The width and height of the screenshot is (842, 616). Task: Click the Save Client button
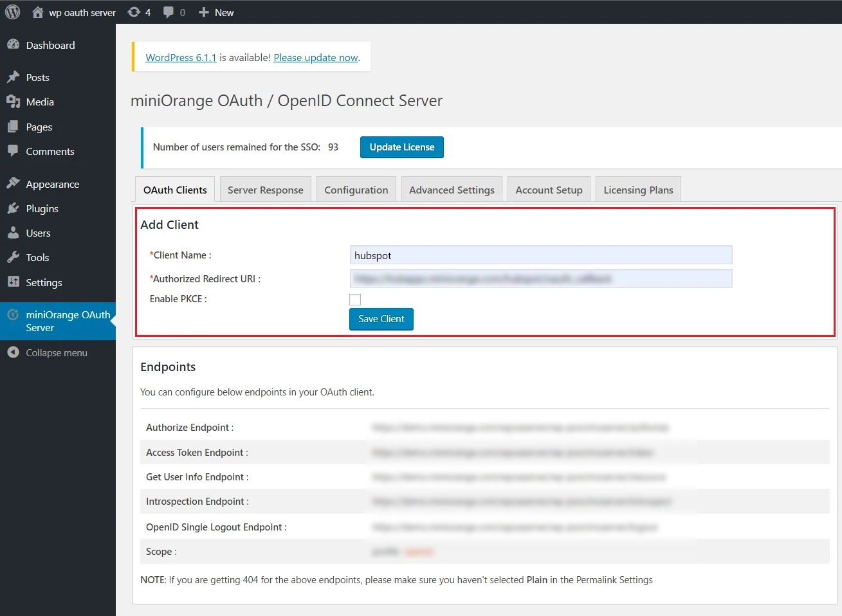(381, 319)
